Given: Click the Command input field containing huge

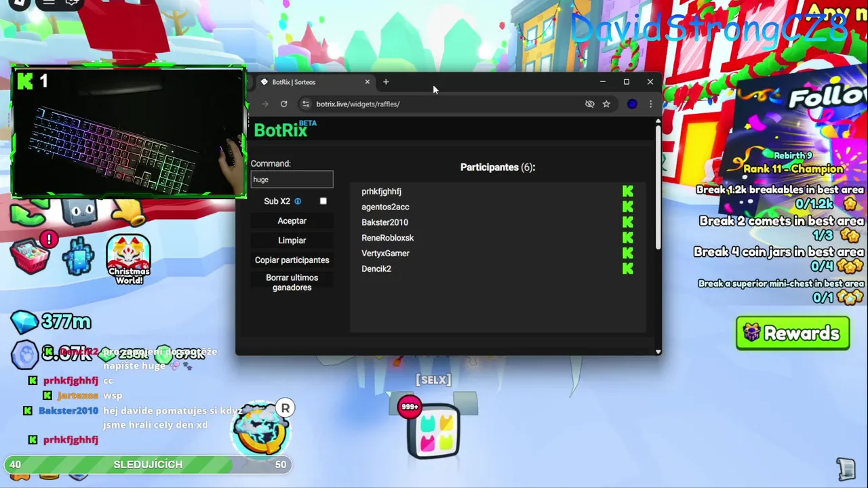Looking at the screenshot, I should click(292, 180).
